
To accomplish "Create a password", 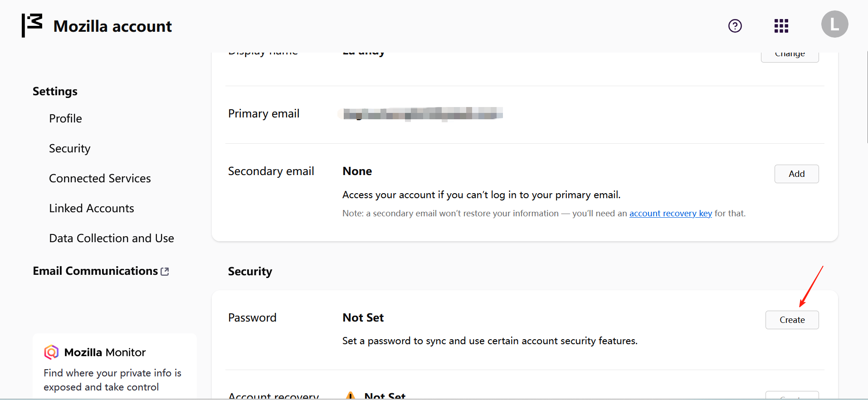I will tap(792, 320).
